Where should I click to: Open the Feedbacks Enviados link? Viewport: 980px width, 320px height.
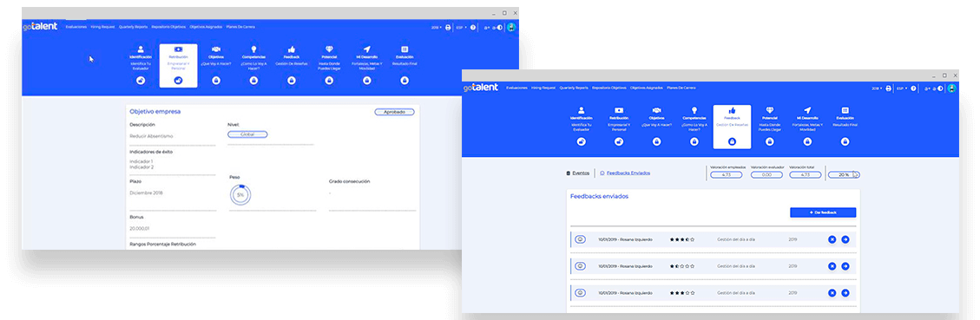[625, 173]
